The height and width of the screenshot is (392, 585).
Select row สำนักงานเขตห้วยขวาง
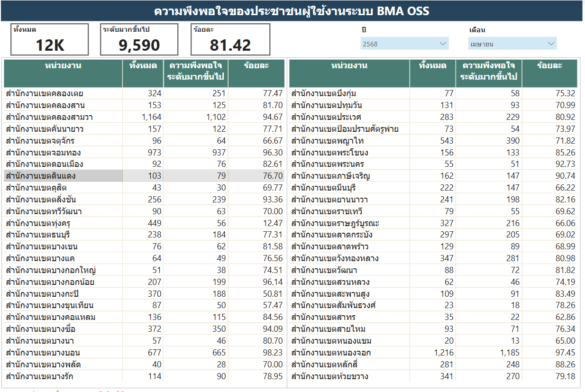[433, 376]
